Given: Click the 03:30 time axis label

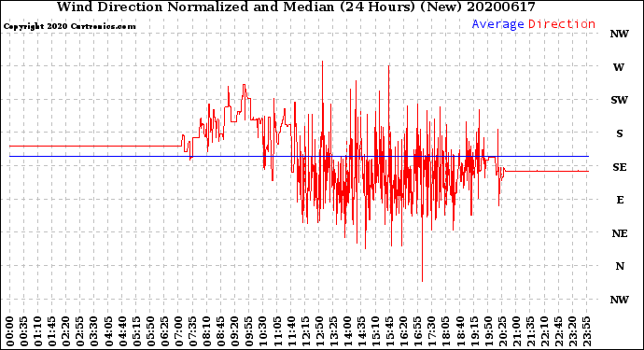Looking at the screenshot, I should point(94,331).
